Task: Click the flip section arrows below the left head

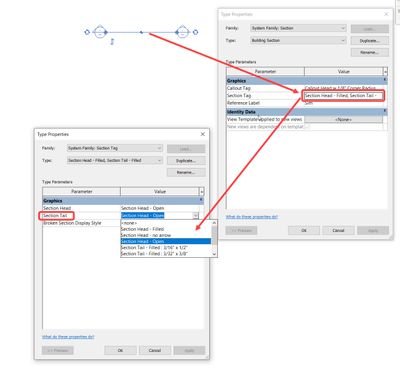Action: click(112, 42)
